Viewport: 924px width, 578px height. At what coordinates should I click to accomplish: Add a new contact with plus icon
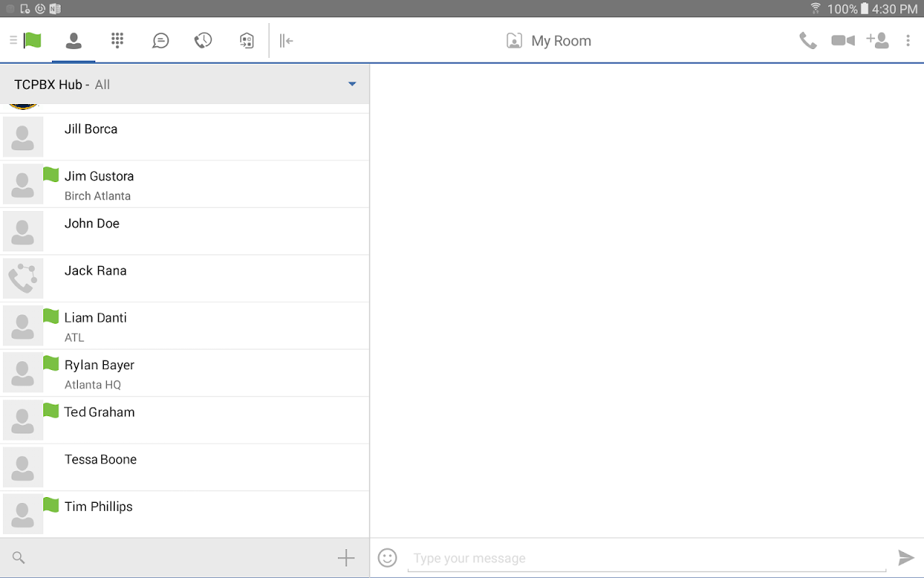pyautogui.click(x=346, y=558)
